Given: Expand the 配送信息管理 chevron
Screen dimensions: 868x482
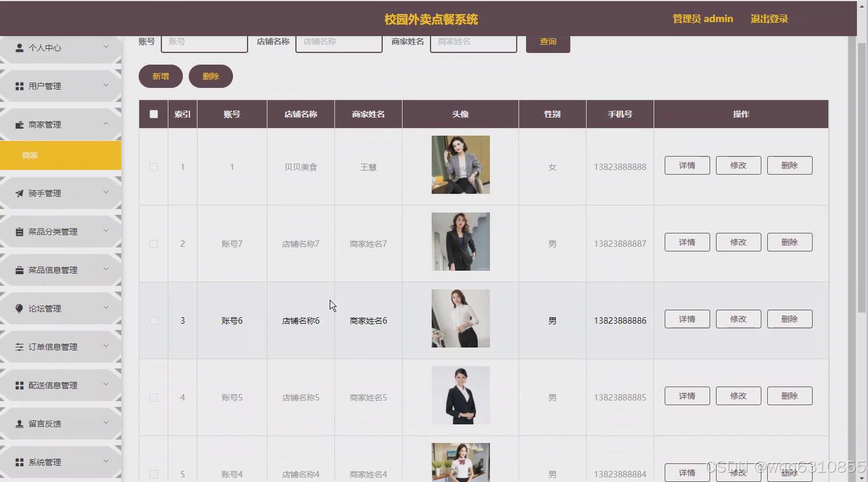Looking at the screenshot, I should 106,384.
